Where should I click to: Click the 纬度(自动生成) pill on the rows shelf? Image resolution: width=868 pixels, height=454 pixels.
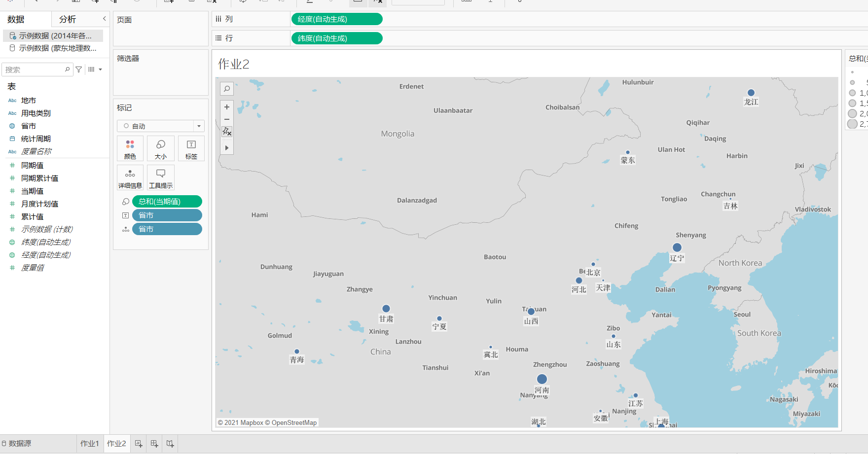(337, 38)
